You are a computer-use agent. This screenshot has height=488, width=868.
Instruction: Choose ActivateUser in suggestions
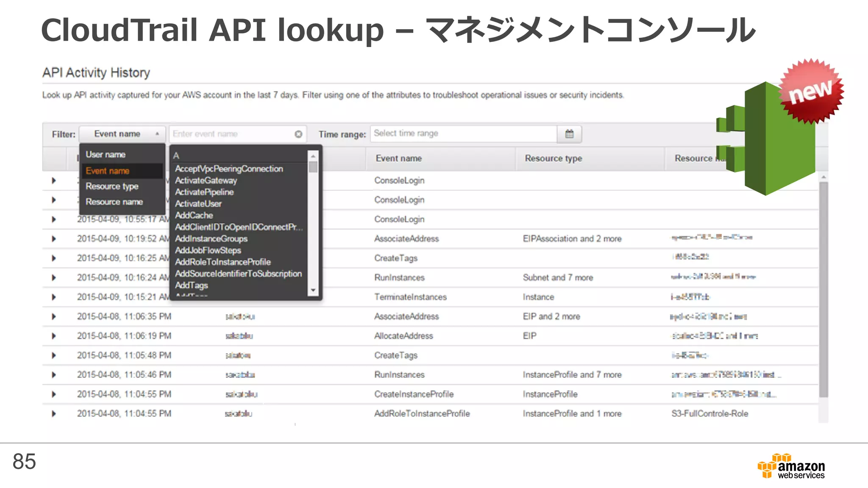point(198,204)
